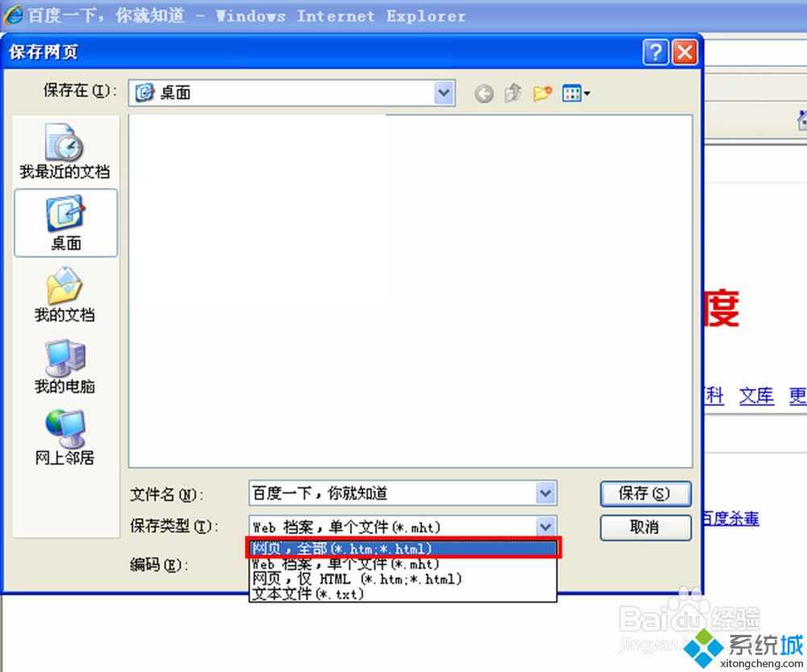
Task: Click the 保存 button
Action: 645,493
